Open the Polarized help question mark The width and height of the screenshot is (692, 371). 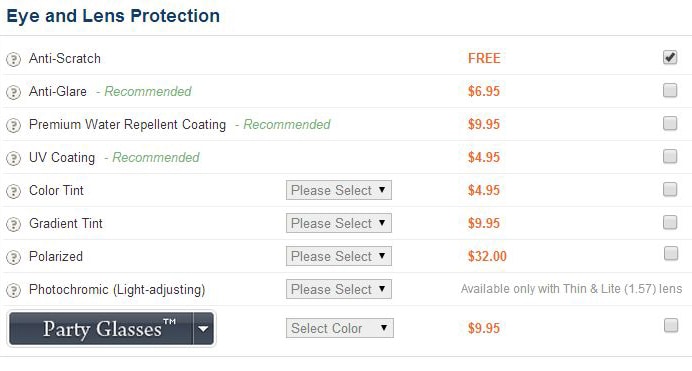pos(13,257)
